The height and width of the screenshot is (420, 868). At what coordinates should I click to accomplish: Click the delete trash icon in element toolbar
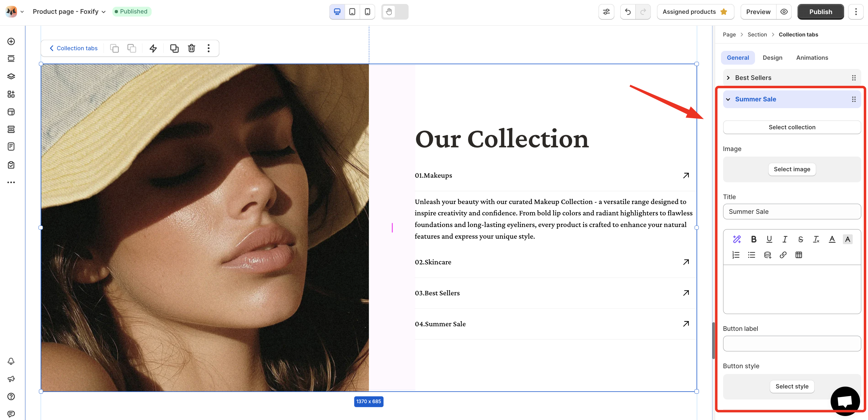[191, 48]
